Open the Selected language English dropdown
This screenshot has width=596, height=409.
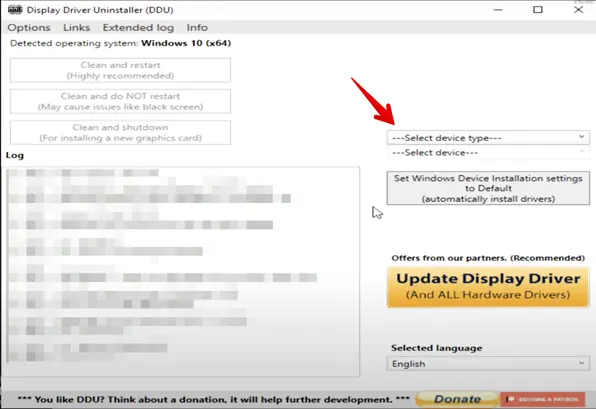pyautogui.click(x=488, y=363)
